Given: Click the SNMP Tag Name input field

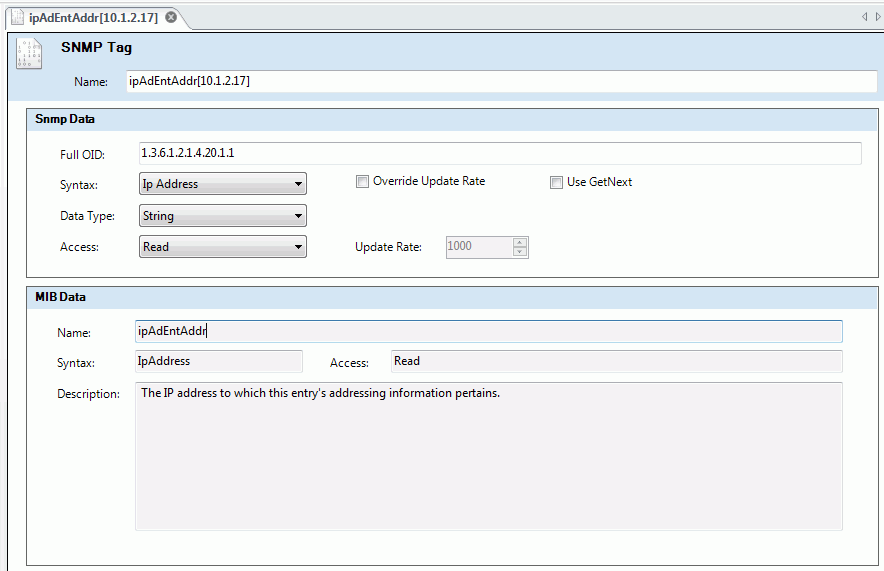Looking at the screenshot, I should [x=500, y=82].
